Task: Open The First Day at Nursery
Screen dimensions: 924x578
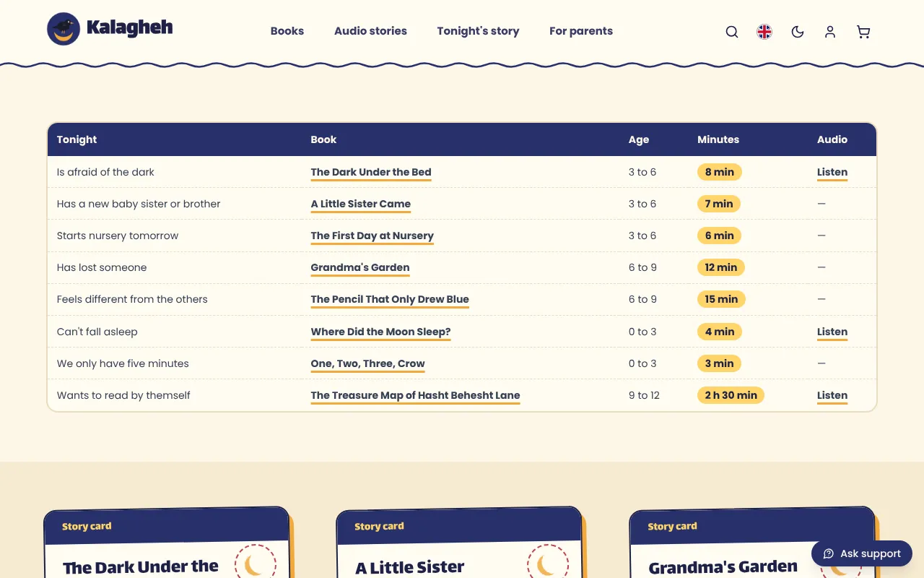Action: tap(372, 236)
